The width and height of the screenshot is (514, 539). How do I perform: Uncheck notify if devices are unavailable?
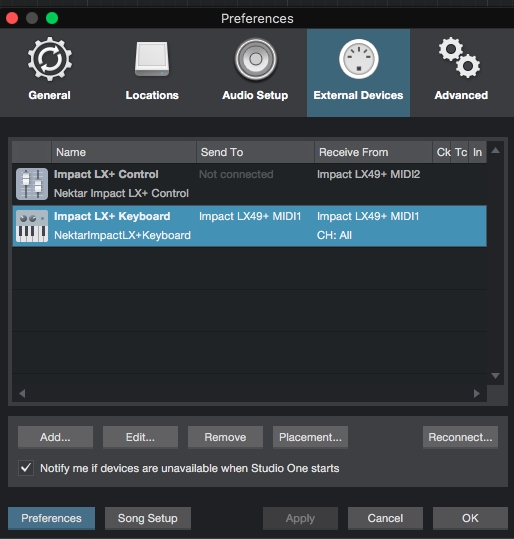tap(26, 468)
